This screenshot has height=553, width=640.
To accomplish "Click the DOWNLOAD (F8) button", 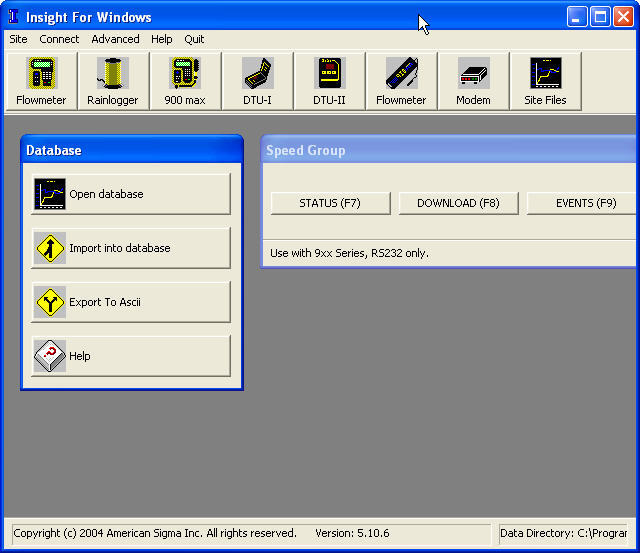I will tap(458, 203).
